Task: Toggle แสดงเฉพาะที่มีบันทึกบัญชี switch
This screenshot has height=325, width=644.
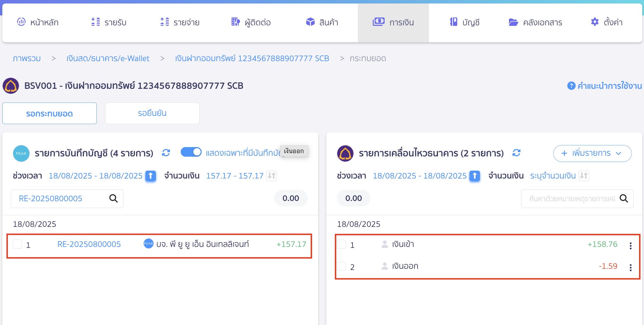Action: (x=191, y=152)
